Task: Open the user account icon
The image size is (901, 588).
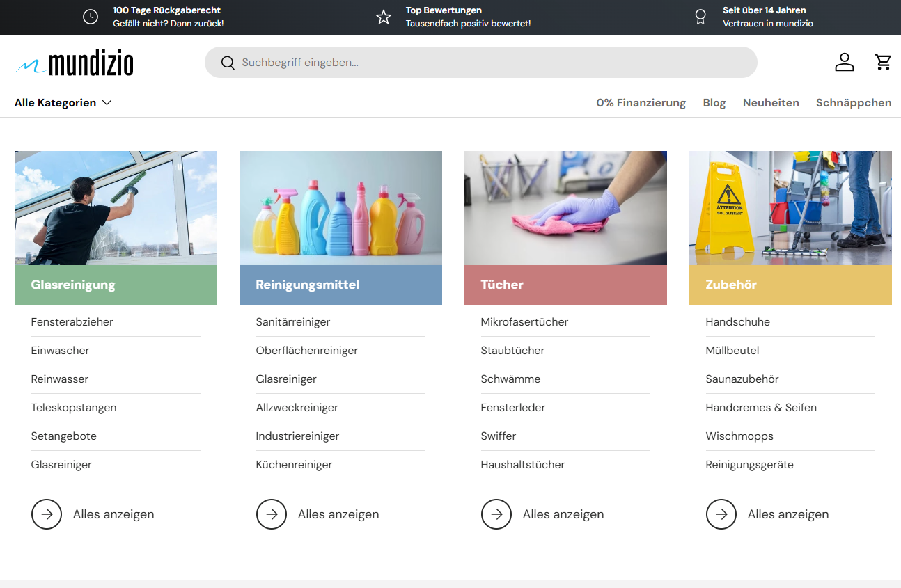Action: point(844,62)
